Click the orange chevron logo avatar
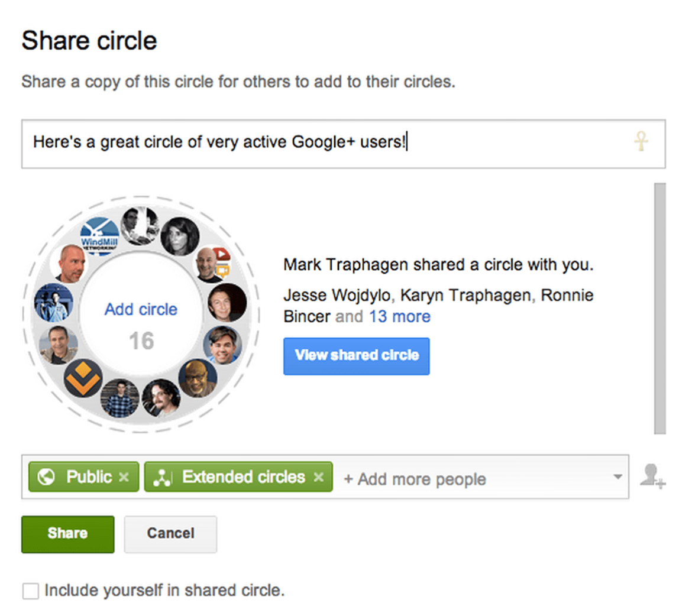 point(83,377)
